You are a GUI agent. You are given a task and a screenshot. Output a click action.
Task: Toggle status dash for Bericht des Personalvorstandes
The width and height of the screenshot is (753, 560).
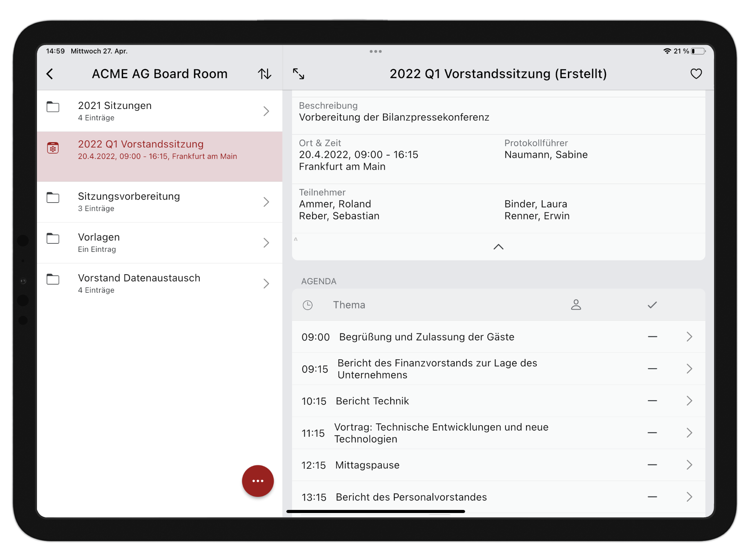(652, 497)
